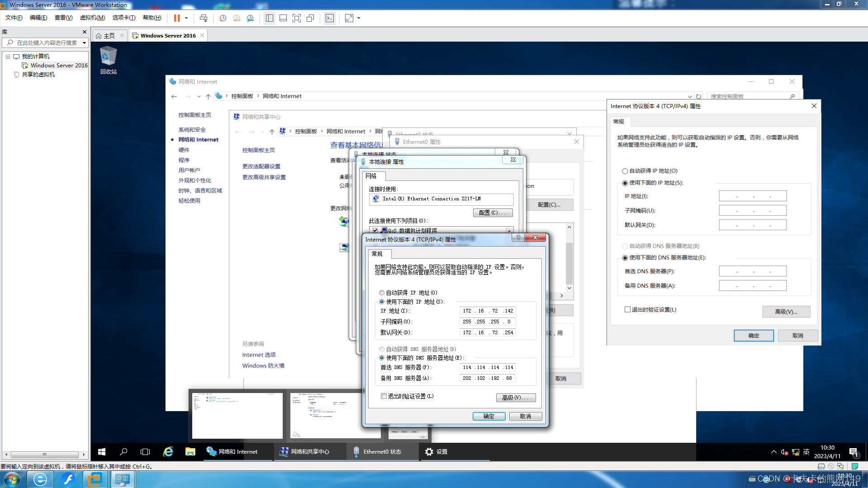Open the snapshot manager toolbar icon
This screenshot has height=488, width=868.
[x=250, y=18]
